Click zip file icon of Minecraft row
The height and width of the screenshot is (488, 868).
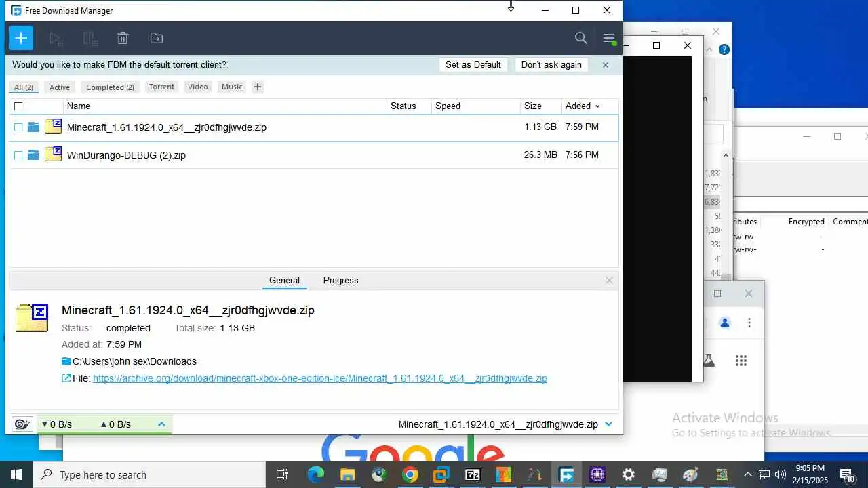coord(53,127)
